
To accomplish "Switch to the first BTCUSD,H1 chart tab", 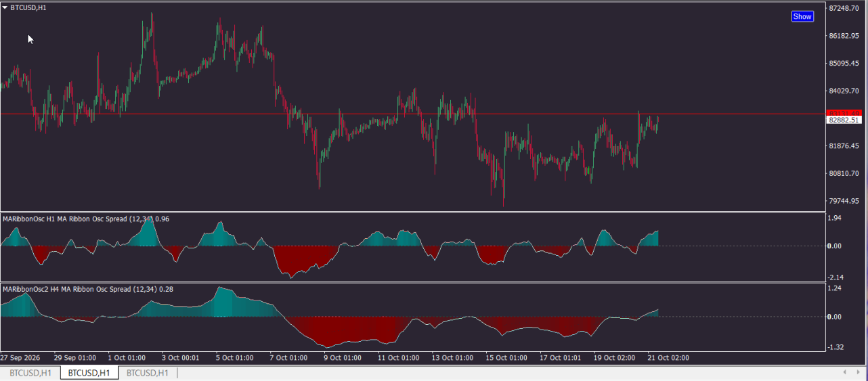I will click(x=30, y=373).
